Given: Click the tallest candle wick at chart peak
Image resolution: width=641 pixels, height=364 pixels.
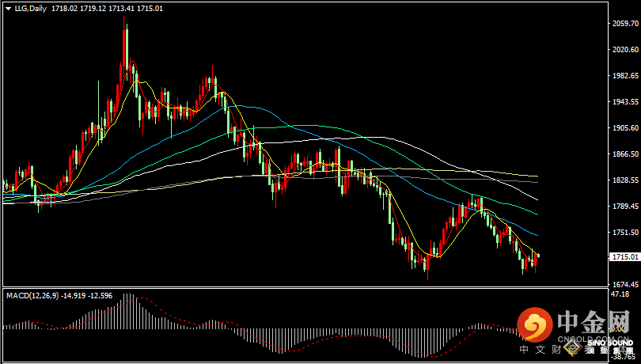Looking at the screenshot, I should (125, 24).
